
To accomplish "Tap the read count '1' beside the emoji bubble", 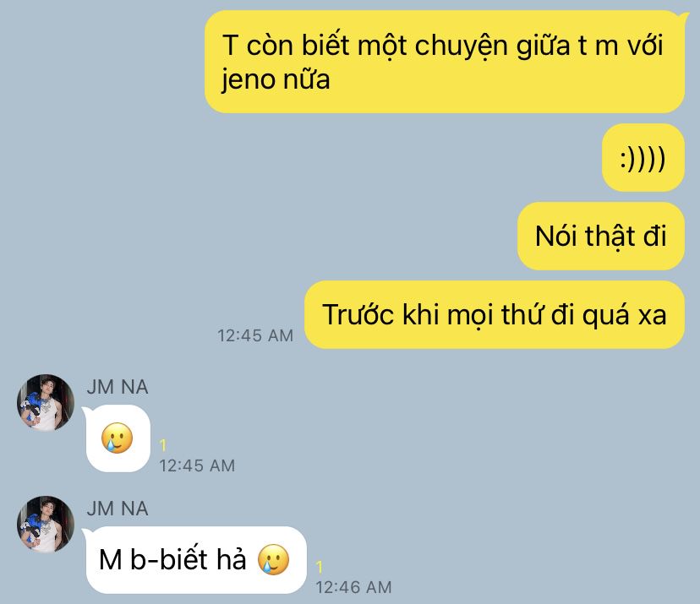I will [163, 444].
